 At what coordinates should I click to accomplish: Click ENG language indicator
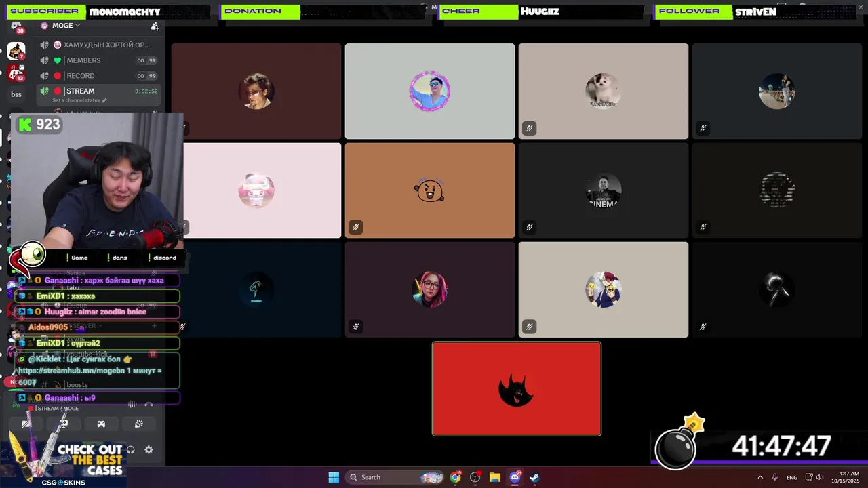coord(791,477)
